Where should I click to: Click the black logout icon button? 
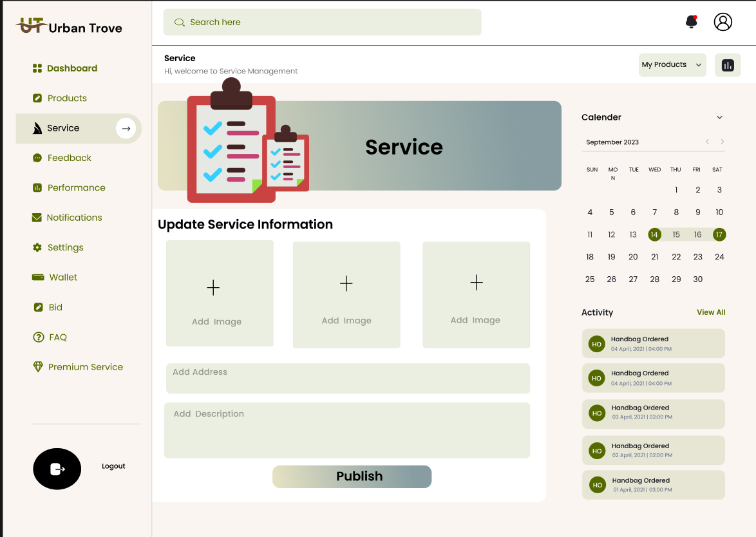coord(57,469)
